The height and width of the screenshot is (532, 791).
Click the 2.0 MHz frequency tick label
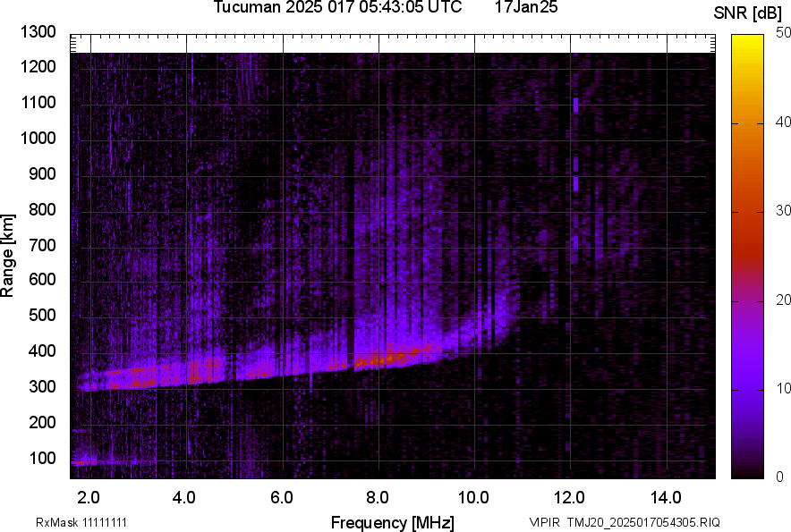(89, 497)
